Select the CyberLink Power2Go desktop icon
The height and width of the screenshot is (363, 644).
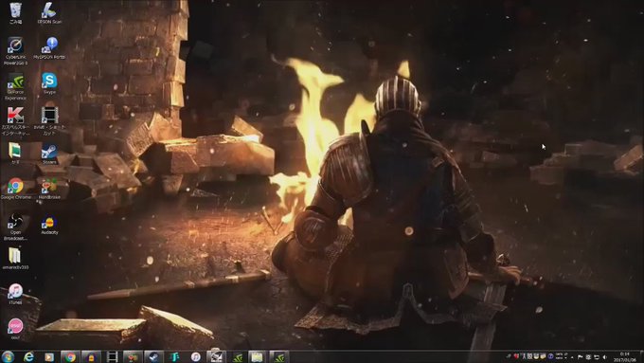[x=15, y=51]
